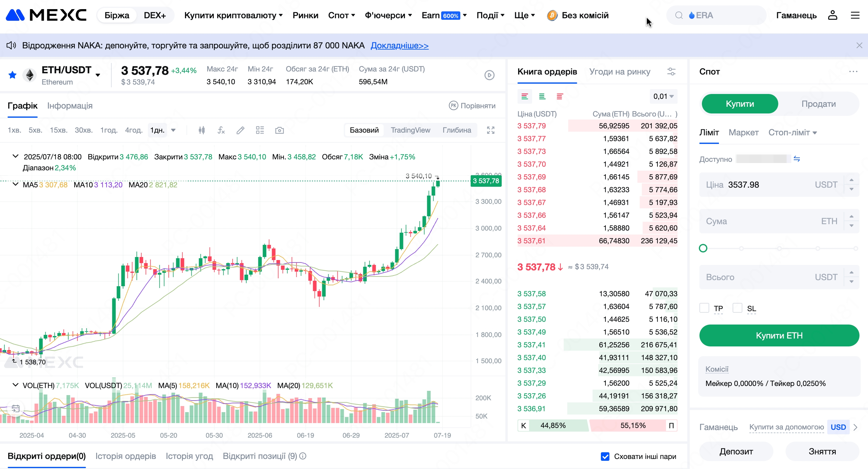Screen dimensions: 868x469
Task: Select the Біржа exchange mode
Action: [x=117, y=15]
